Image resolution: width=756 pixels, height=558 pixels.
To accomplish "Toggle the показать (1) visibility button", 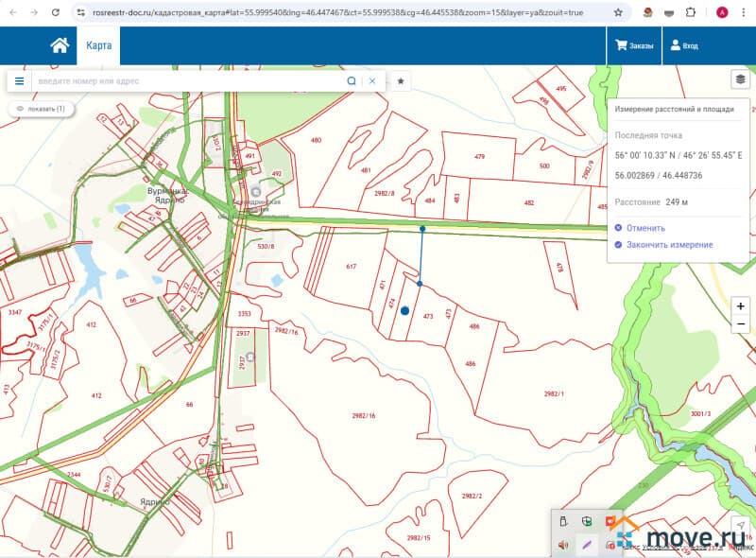I will [x=41, y=109].
